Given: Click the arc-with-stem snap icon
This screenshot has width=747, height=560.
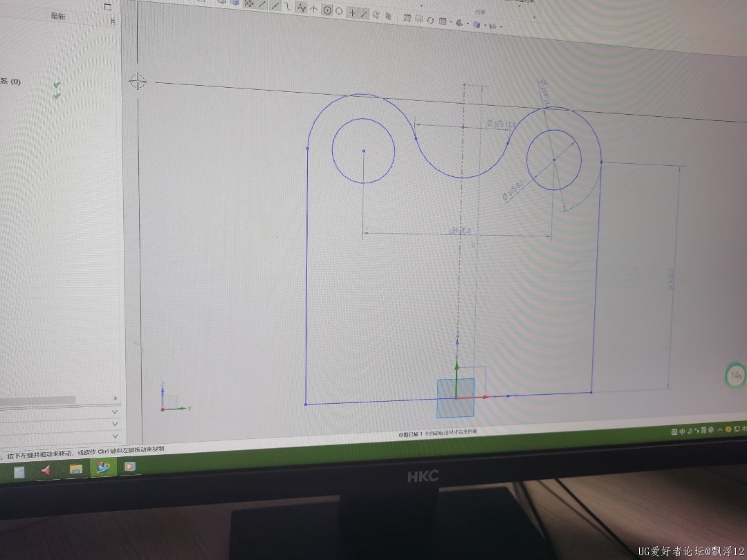Looking at the screenshot, I should (x=313, y=8).
